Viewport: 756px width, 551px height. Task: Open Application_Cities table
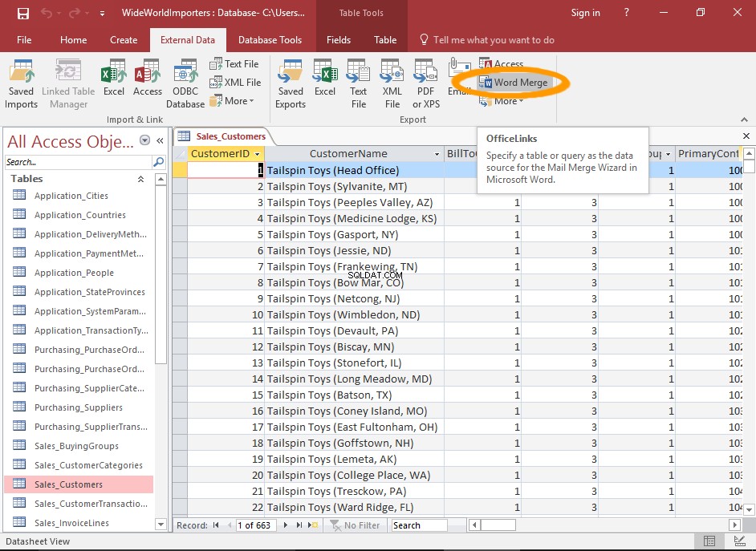pos(71,196)
